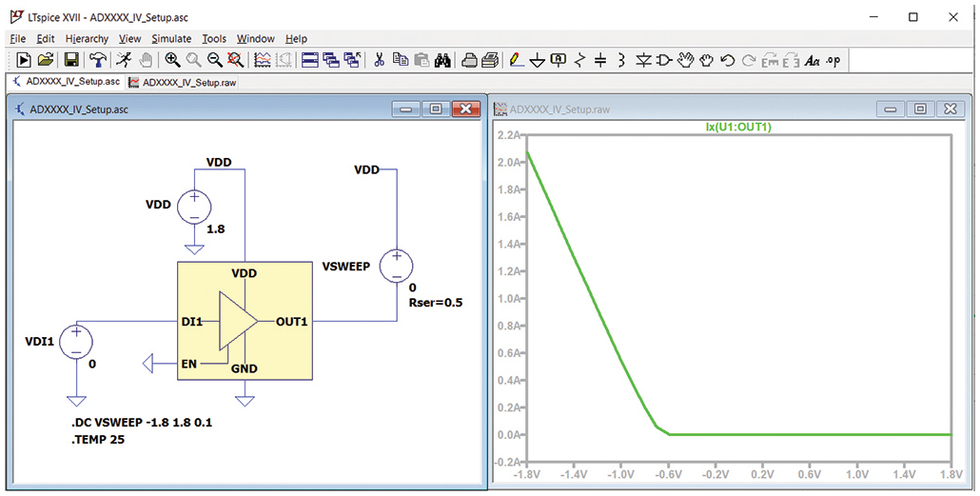Click the Zoom to Fit crossed magnifier icon
The image size is (980, 496).
pos(236,60)
